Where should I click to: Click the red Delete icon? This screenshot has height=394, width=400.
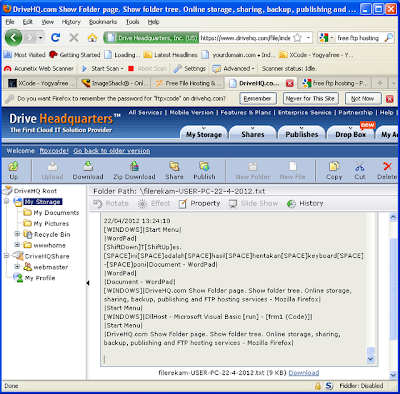[387, 170]
